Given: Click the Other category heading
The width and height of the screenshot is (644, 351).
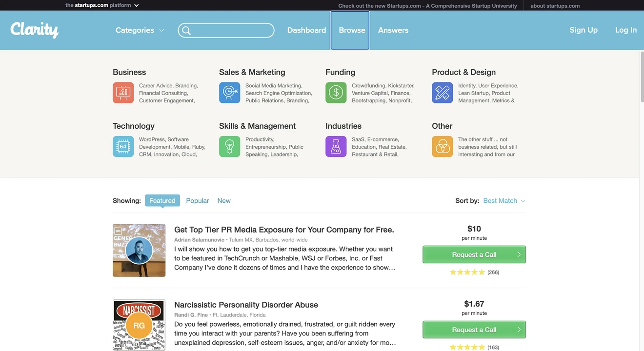Looking at the screenshot, I should (442, 126).
